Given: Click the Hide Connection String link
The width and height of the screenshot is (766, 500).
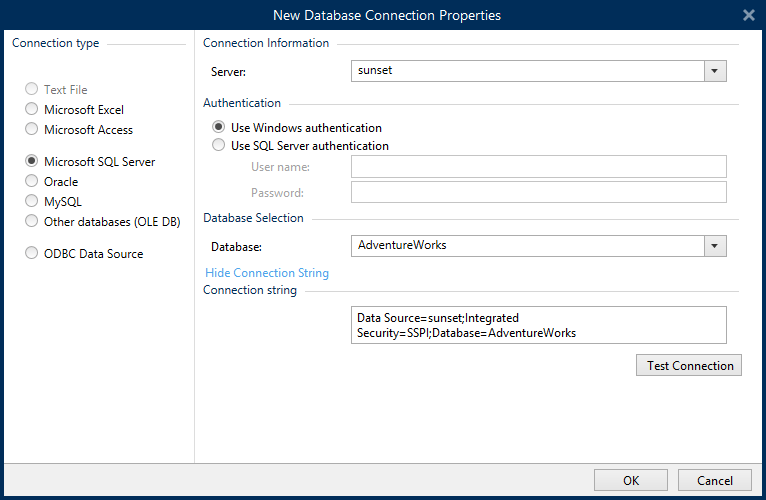Looking at the screenshot, I should (267, 273).
